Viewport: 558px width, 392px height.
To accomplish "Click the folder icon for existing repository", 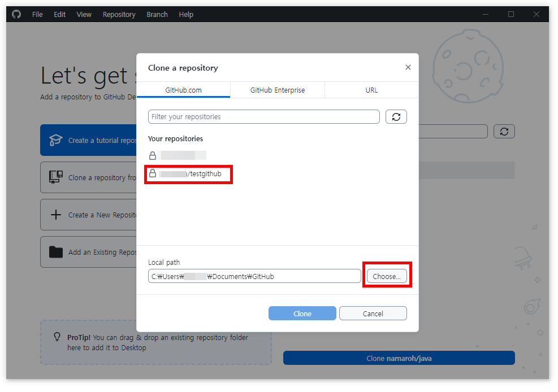I will click(x=56, y=252).
